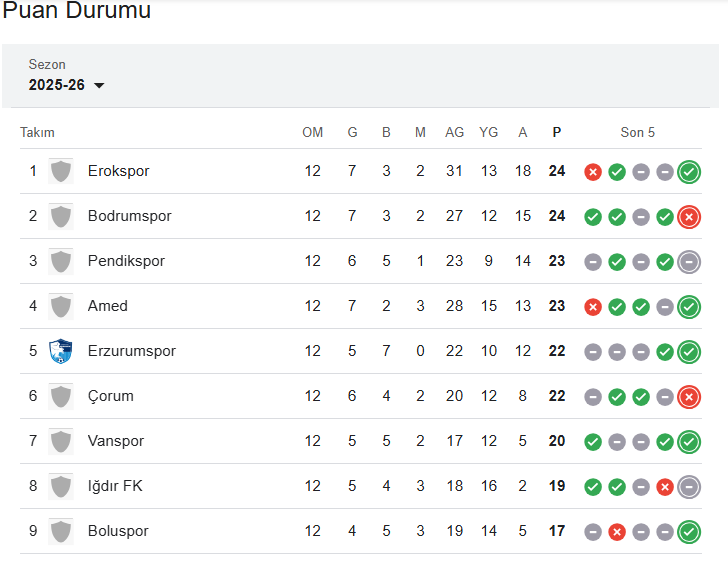Image resolution: width=728 pixels, height=561 pixels.
Task: Click the Takım column header
Action: pyautogui.click(x=37, y=132)
